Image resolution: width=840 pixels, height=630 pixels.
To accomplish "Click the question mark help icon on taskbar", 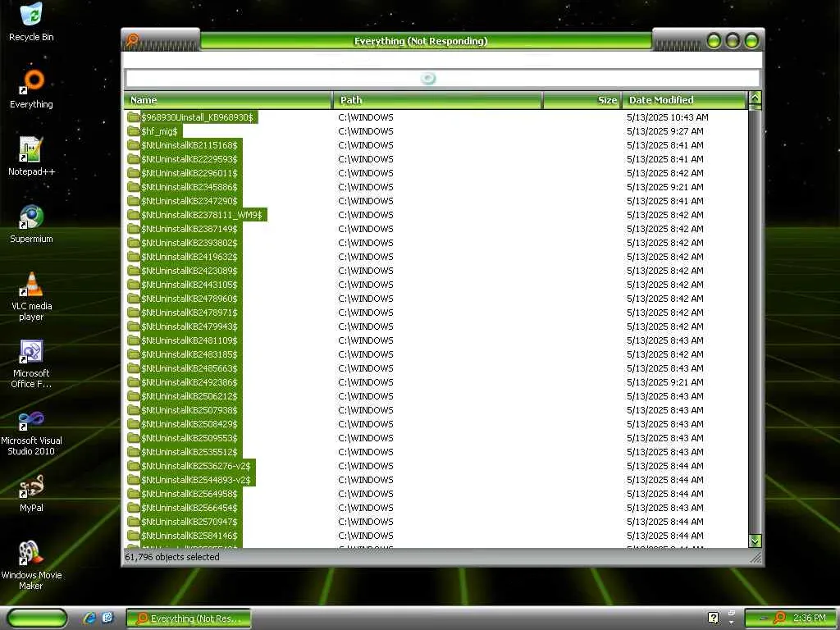I will click(x=713, y=618).
